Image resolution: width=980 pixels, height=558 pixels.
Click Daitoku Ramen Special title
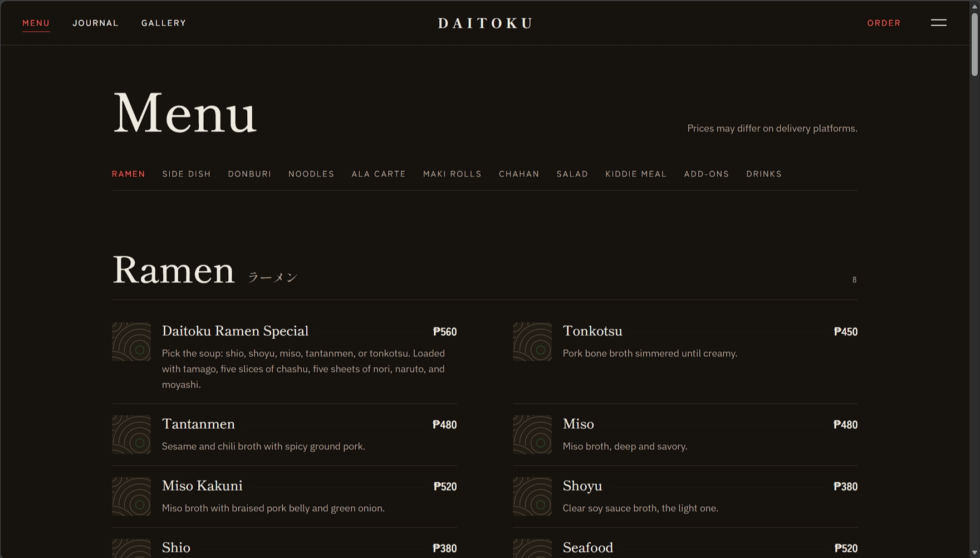pyautogui.click(x=235, y=331)
